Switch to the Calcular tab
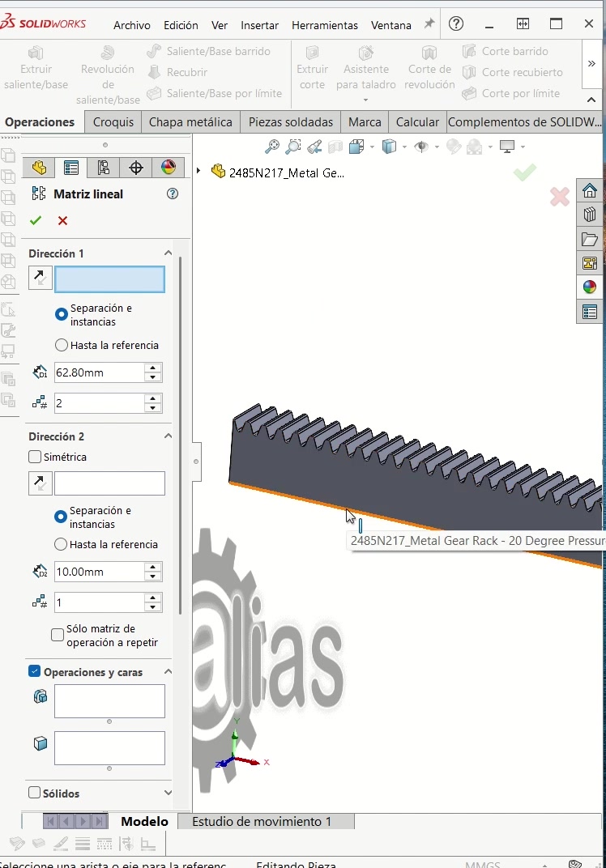Viewport: 606px width, 868px height. [x=417, y=121]
